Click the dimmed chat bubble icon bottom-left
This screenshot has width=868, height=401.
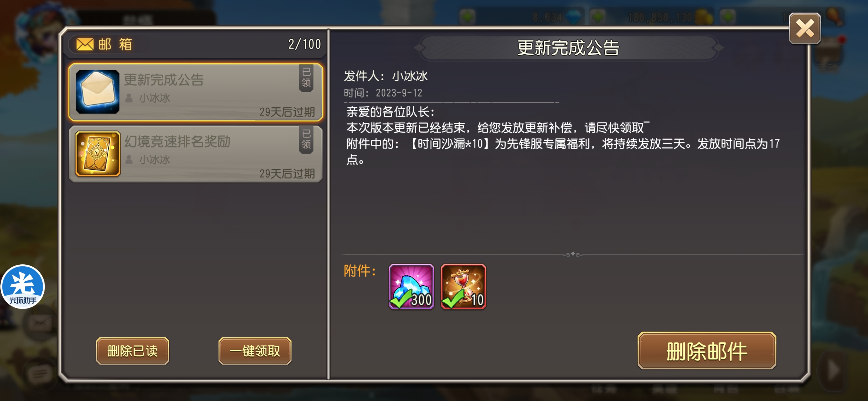pos(39,374)
